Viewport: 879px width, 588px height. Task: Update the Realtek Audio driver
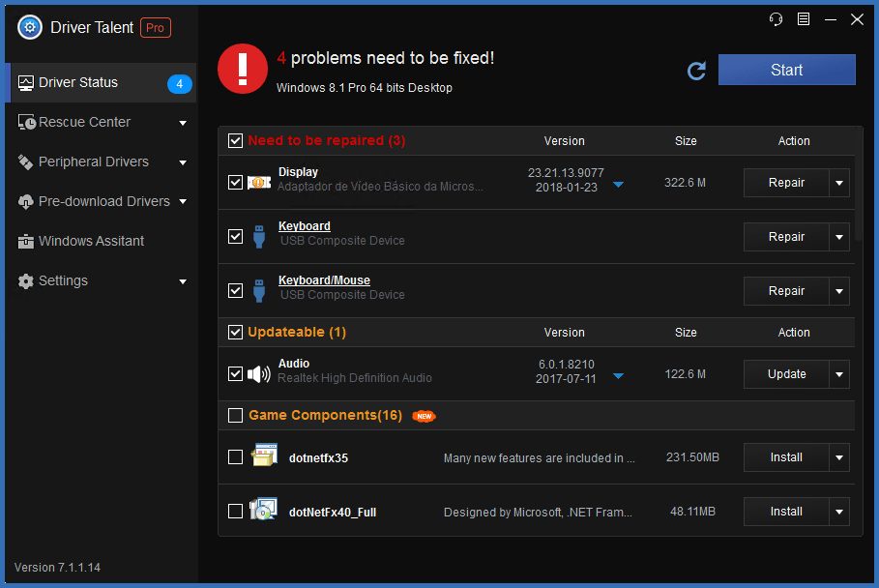786,374
